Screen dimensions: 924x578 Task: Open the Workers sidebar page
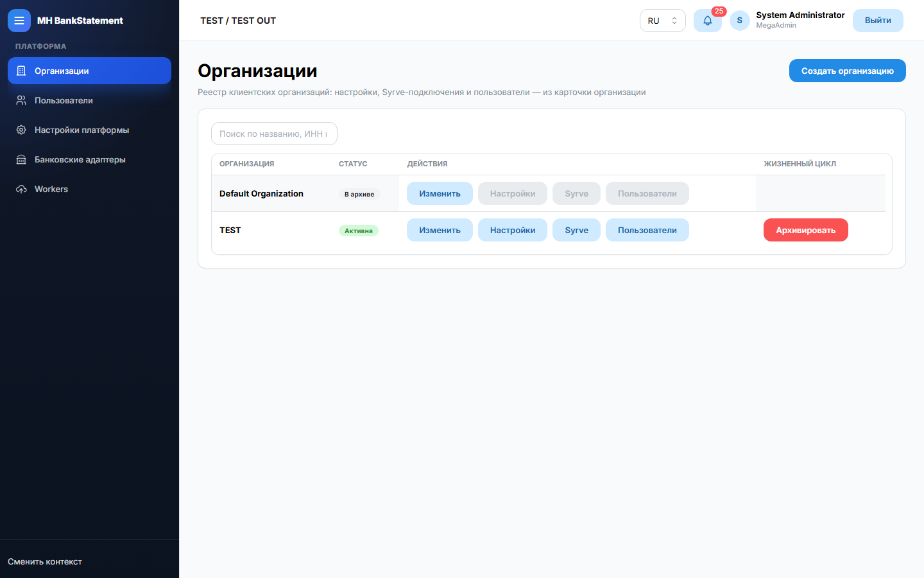(x=89, y=189)
